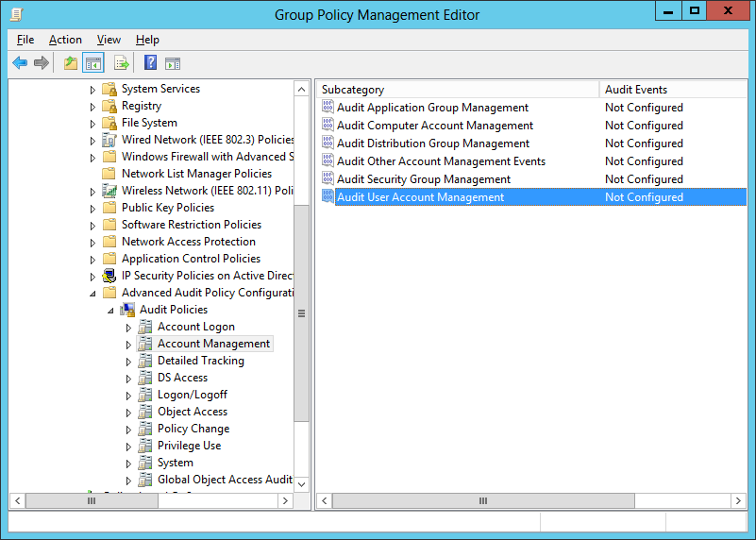
Task: Toggle the Show/Hide Action Pane icon
Action: point(173,63)
